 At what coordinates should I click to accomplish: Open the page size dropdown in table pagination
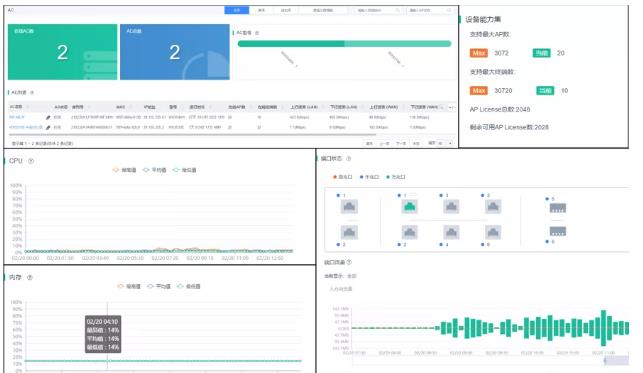(x=441, y=143)
